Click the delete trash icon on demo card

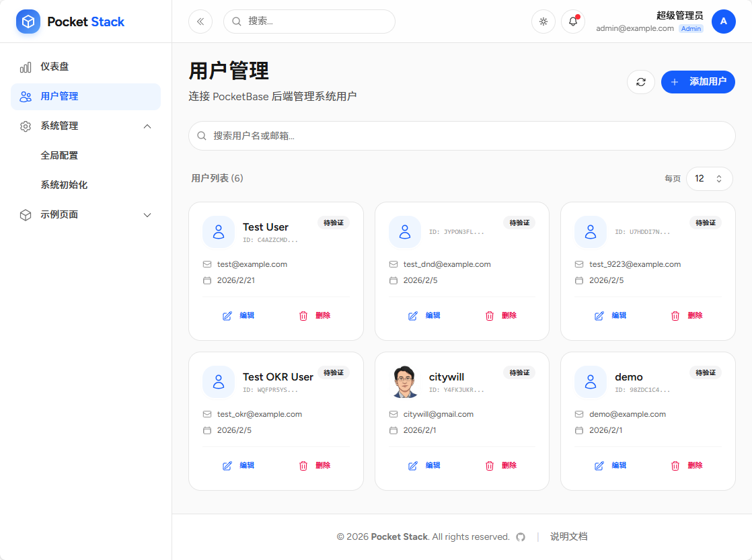tap(675, 465)
